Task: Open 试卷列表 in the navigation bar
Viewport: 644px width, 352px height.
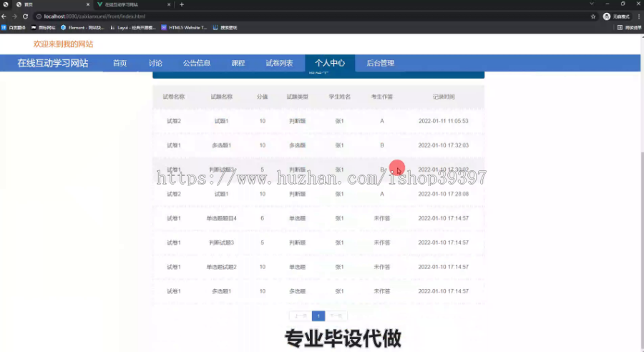Action: click(279, 63)
